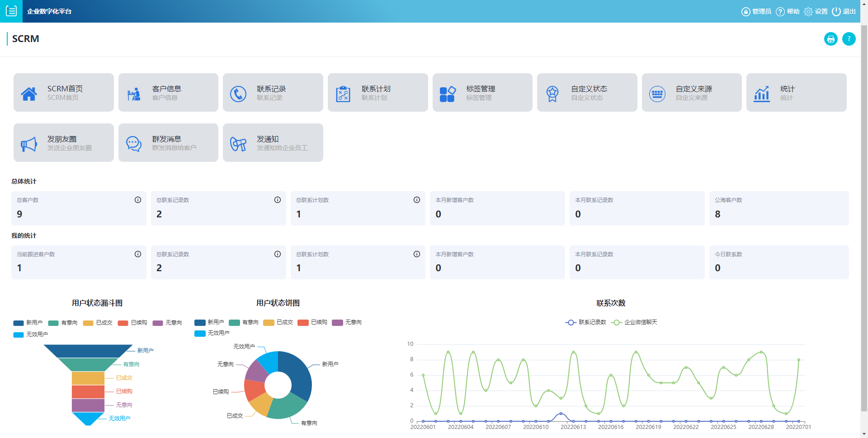Image resolution: width=868 pixels, height=438 pixels.
Task: Toggle 有意向 legend in funnel chart
Action: 63,323
